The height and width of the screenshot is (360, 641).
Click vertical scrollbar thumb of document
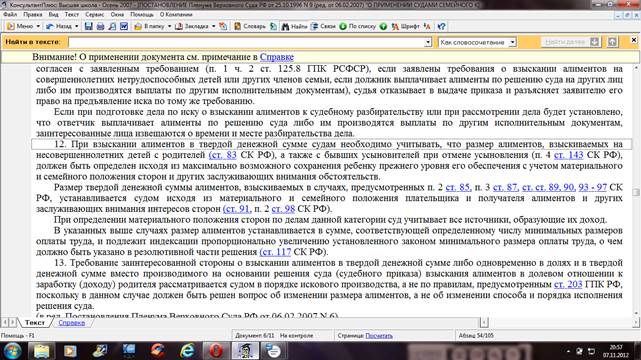pyautogui.click(x=636, y=192)
